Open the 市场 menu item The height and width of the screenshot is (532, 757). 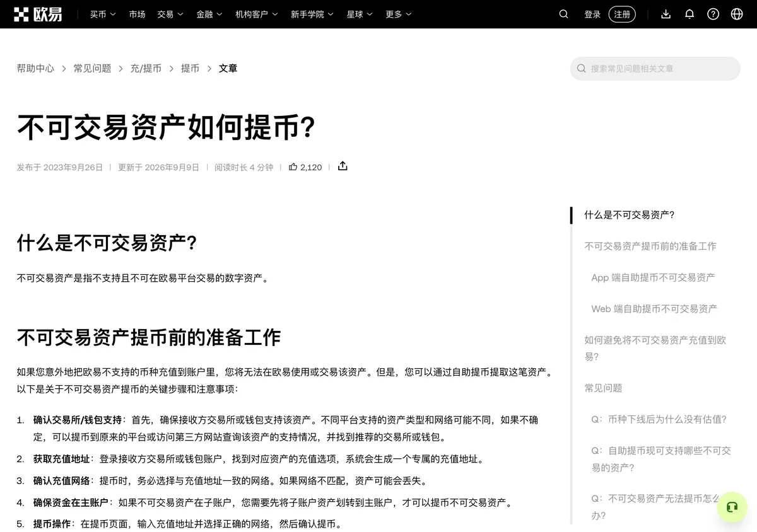137,14
